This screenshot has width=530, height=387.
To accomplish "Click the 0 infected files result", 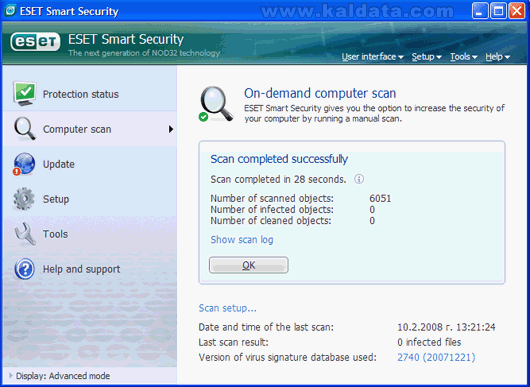I will pyautogui.click(x=429, y=342).
